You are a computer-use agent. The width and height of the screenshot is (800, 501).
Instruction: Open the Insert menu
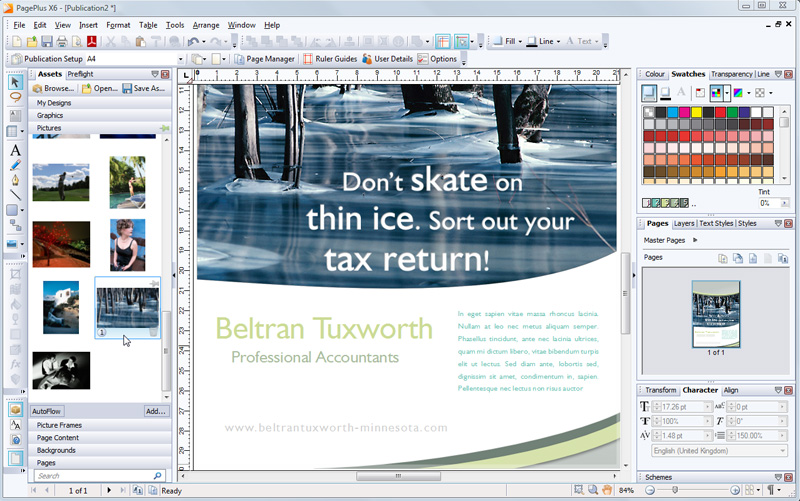[88, 25]
